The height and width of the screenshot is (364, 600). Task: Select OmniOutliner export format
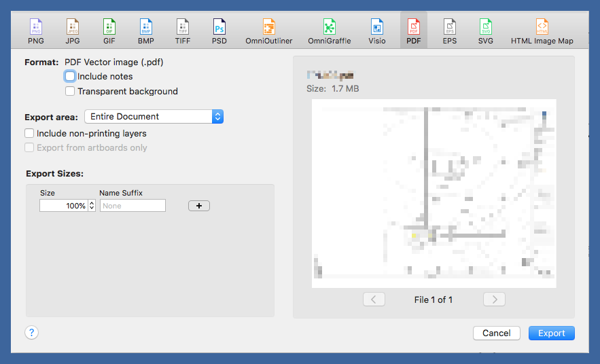point(269,31)
